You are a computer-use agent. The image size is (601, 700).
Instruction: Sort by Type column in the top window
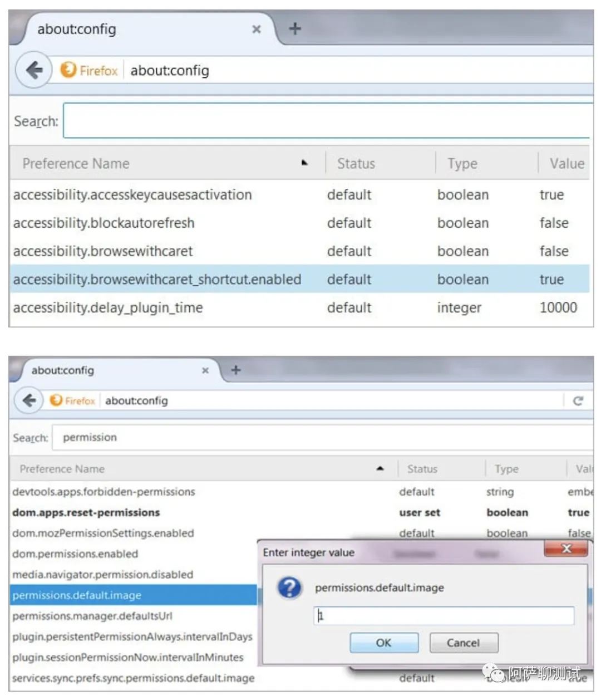click(462, 164)
